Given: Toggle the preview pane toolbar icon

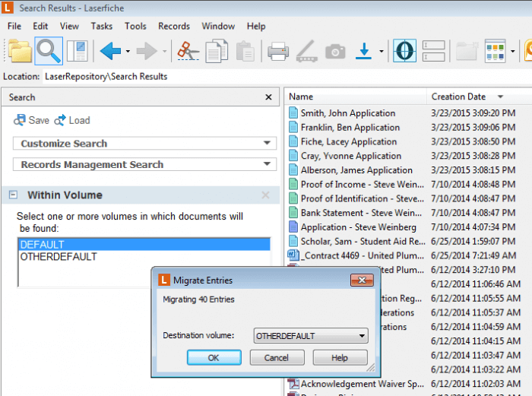Looking at the screenshot, I should (x=78, y=51).
